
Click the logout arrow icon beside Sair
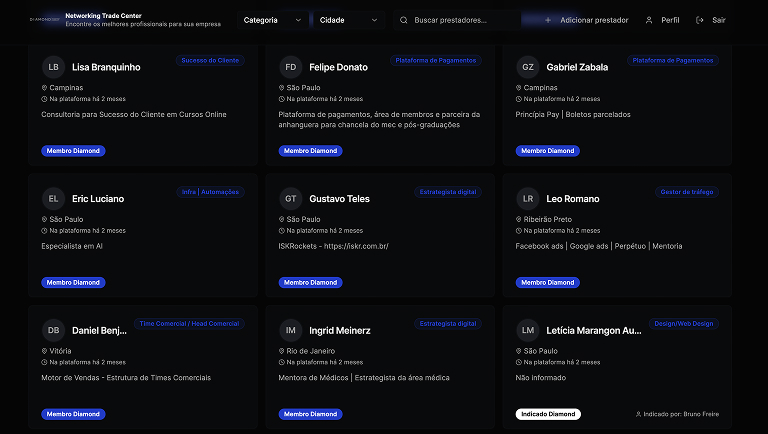tap(699, 20)
